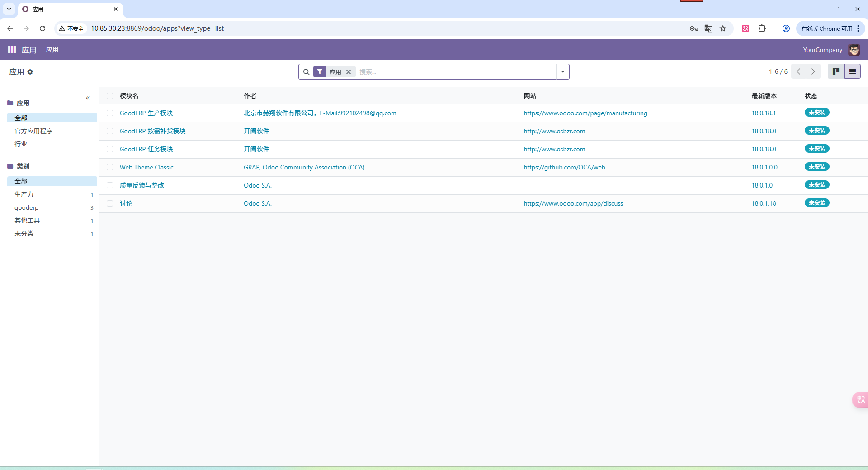Viewport: 868px width, 470px height.
Task: Click the red translator extension icon
Action: pos(745,28)
